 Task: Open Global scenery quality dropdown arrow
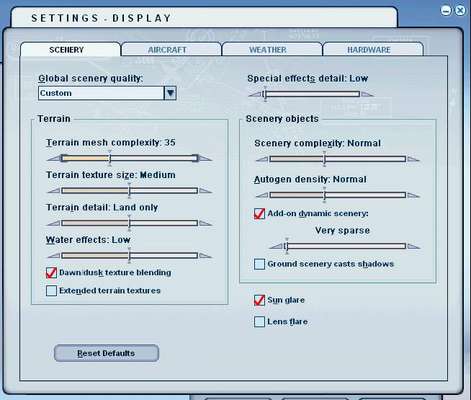[170, 93]
